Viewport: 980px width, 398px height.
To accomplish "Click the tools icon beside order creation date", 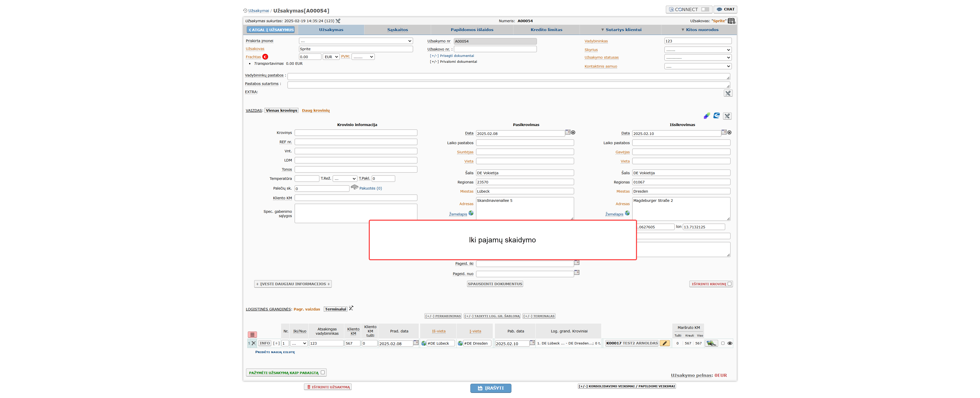I will point(338,21).
